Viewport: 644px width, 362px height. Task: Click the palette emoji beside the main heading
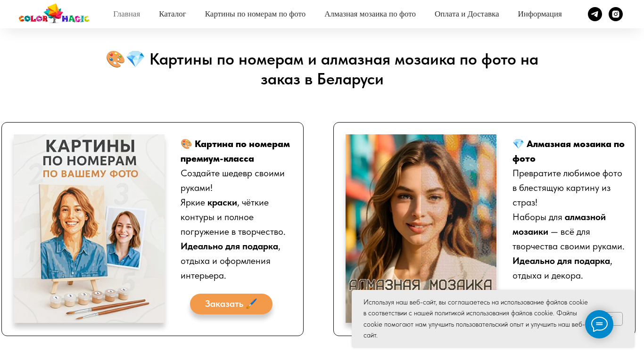pos(115,59)
